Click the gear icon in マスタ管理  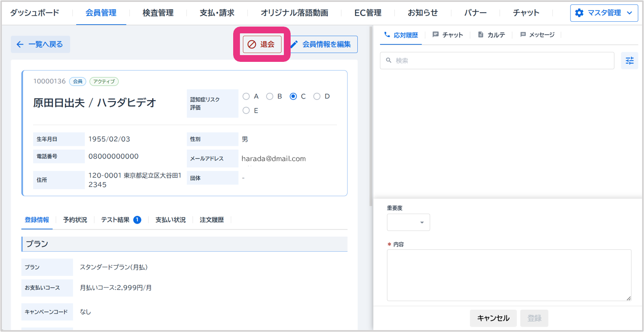(x=579, y=13)
